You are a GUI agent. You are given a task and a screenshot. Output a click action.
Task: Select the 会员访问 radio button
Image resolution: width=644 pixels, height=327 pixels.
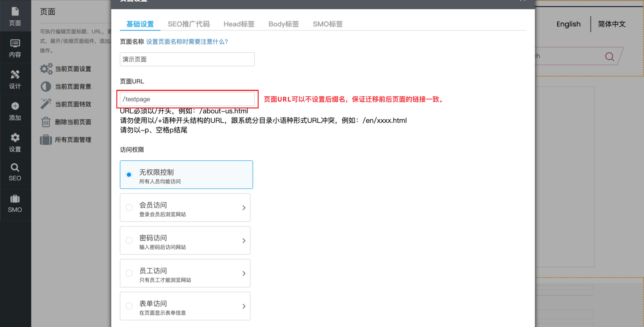(x=129, y=208)
